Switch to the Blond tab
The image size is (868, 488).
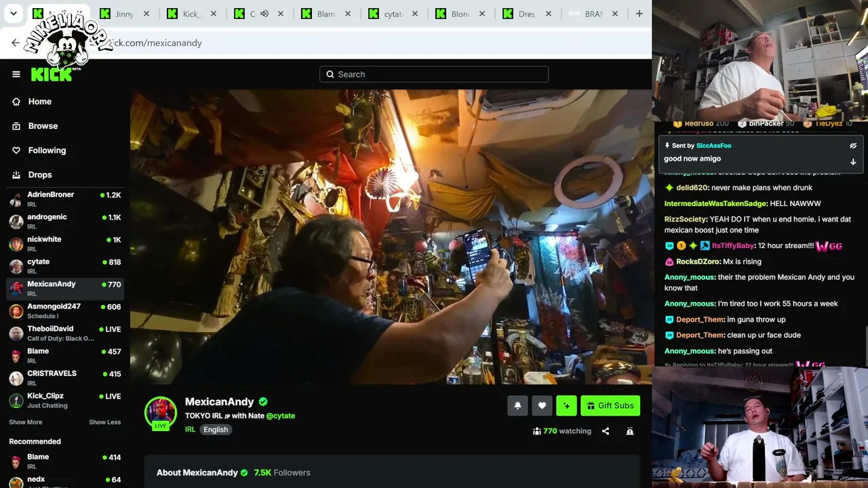pyautogui.click(x=460, y=14)
